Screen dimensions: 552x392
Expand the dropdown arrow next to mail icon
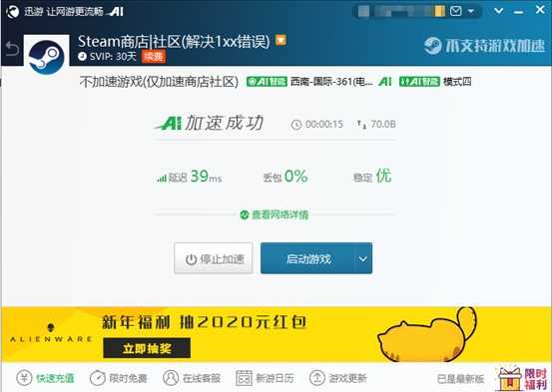(471, 11)
